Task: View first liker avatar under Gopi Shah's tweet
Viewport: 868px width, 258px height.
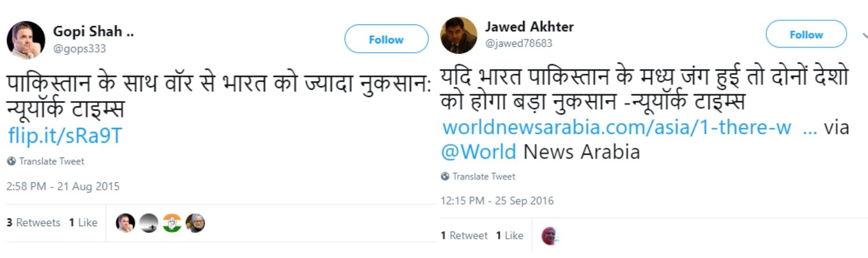Action: click(x=126, y=223)
